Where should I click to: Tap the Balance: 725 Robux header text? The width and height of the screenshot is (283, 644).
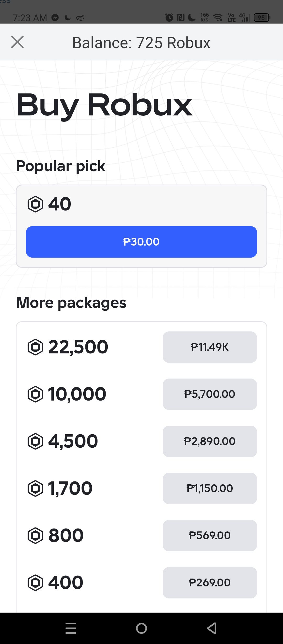coord(141,43)
